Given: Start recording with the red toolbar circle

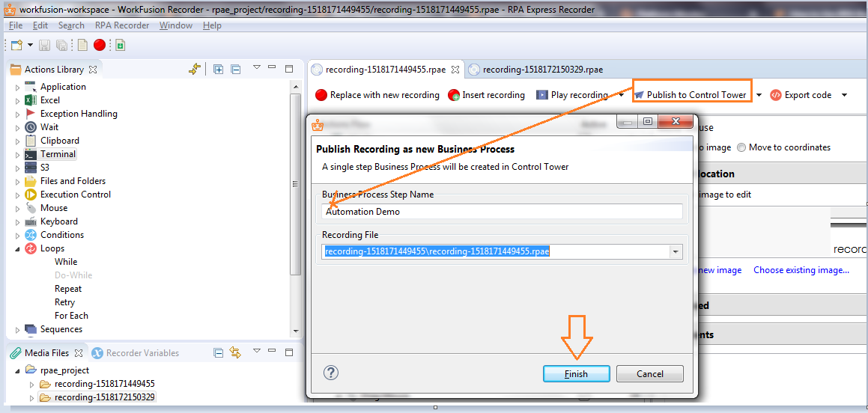Looking at the screenshot, I should pyautogui.click(x=100, y=46).
